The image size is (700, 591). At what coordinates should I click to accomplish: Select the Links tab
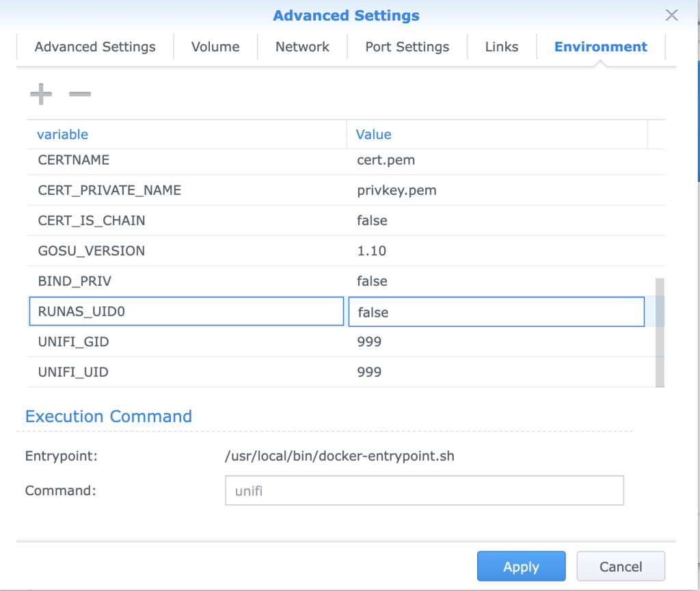pyautogui.click(x=502, y=47)
